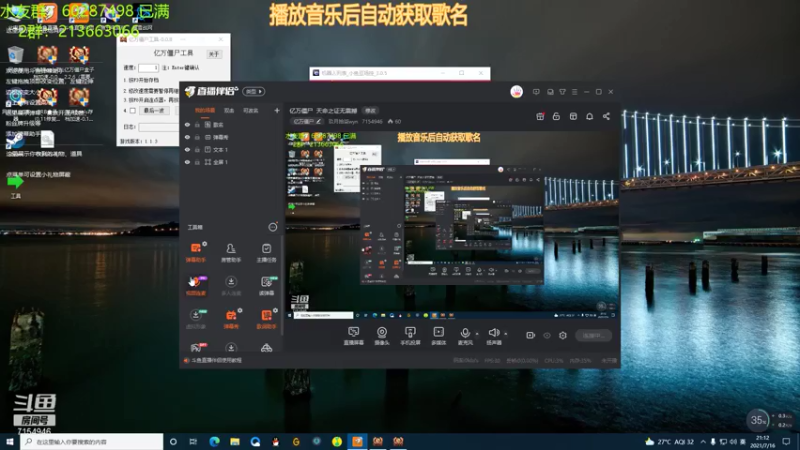The width and height of the screenshot is (800, 450).
Task: Hide the 全屏 1 source with its eye icon
Action: pyautogui.click(x=187, y=162)
